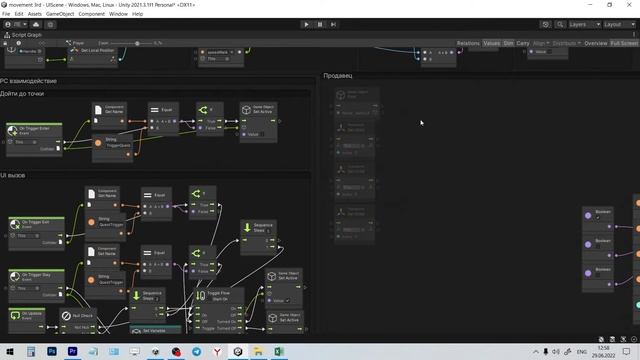Open the Window menu
The image size is (640, 360).
pos(118,14)
